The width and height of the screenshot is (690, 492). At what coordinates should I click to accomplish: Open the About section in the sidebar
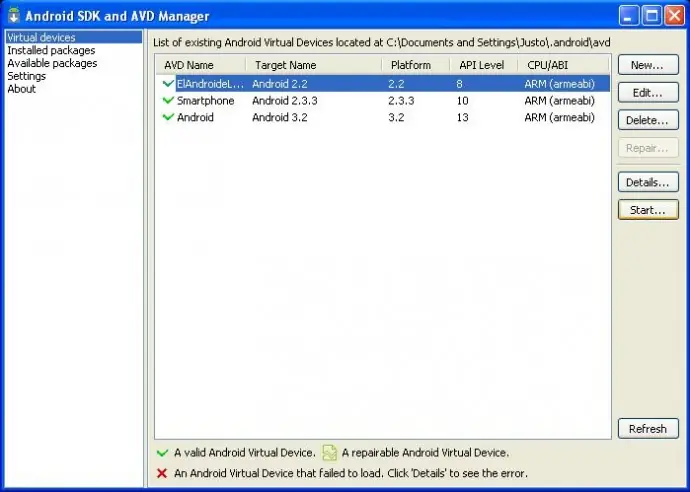(21, 88)
